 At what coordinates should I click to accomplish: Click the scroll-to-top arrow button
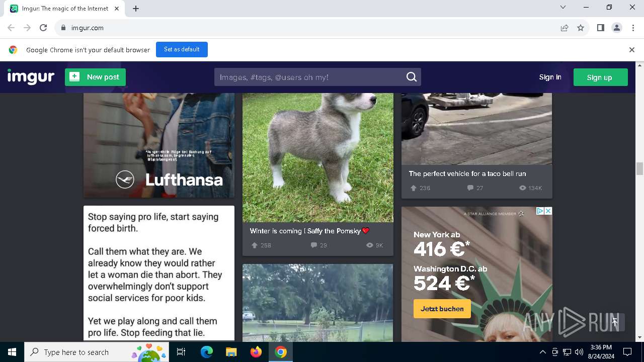coord(615,322)
